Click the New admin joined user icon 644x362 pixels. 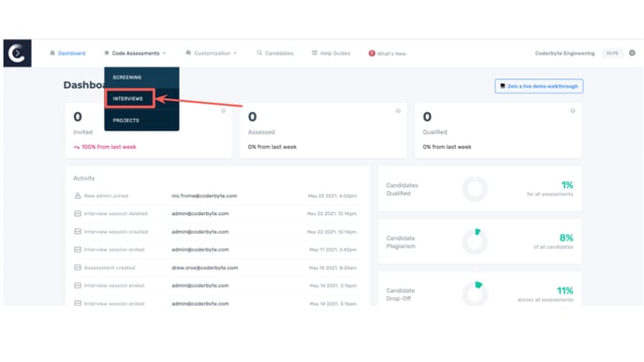pos(78,195)
